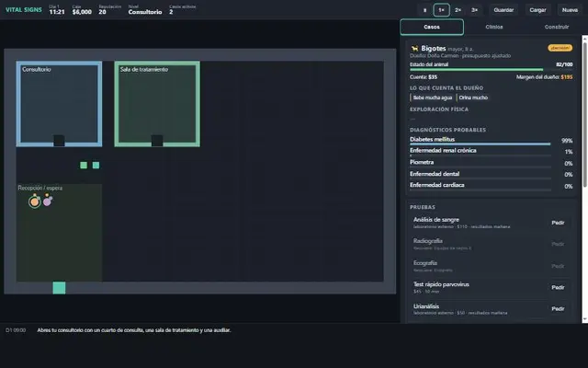Click the Bigotes patient name
This screenshot has height=368, width=588.
(x=433, y=49)
